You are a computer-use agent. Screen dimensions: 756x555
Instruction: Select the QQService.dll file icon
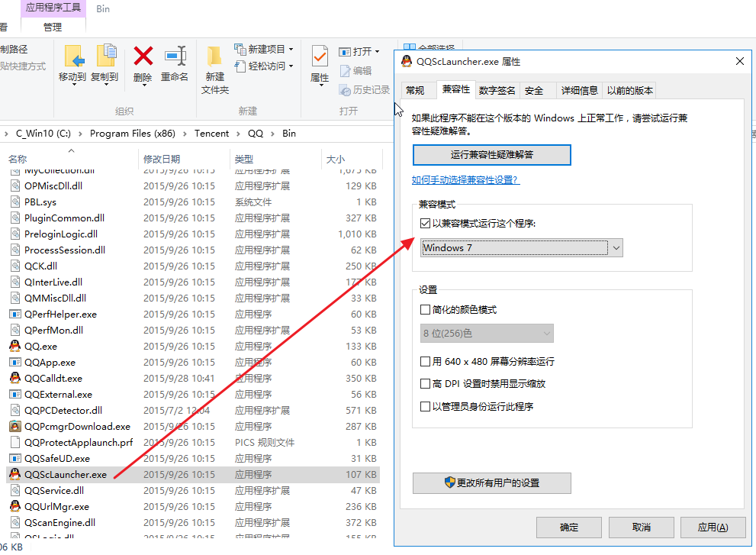point(15,490)
